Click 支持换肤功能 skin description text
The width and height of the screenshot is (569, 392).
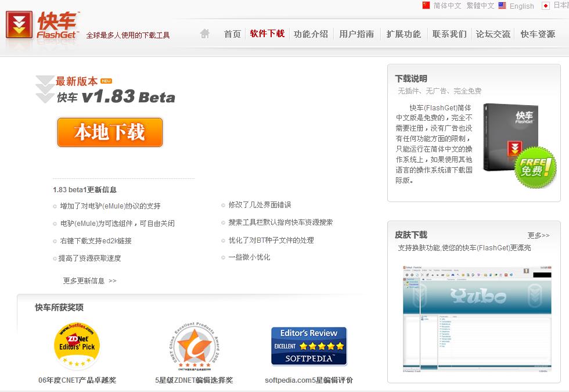pyautogui.click(x=464, y=247)
